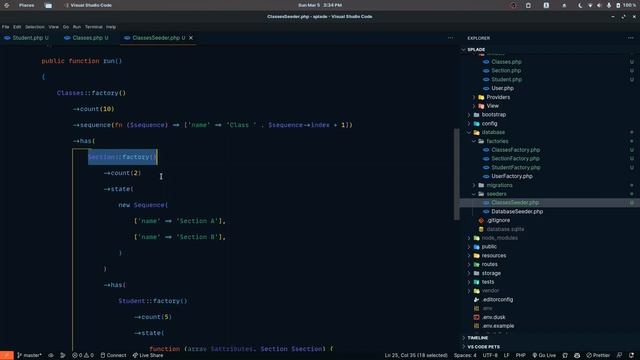Expand the View folder
640x360 pixels.
492,106
